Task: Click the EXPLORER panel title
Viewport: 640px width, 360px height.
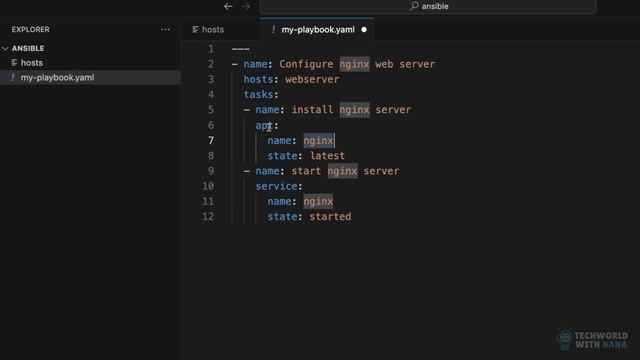Action: click(30, 29)
